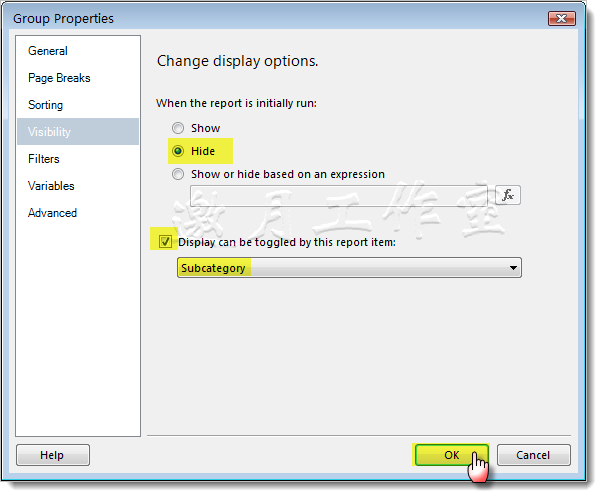
Task: Select the Show radio button
Action: tap(178, 128)
